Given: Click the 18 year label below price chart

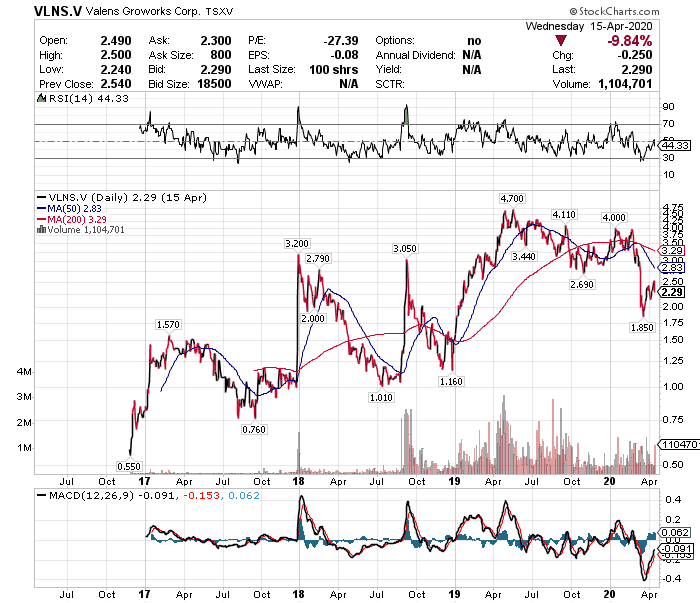Looking at the screenshot, I should point(298,482).
